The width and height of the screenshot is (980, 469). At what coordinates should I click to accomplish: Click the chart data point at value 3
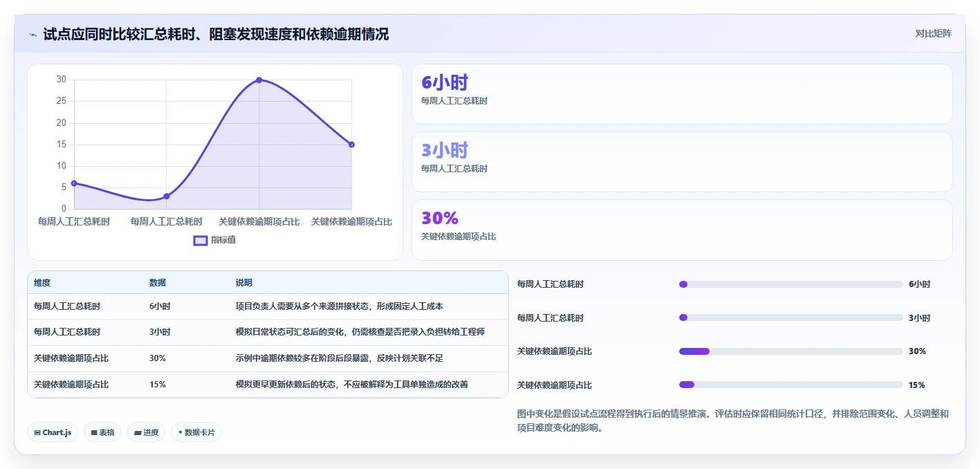click(x=167, y=196)
